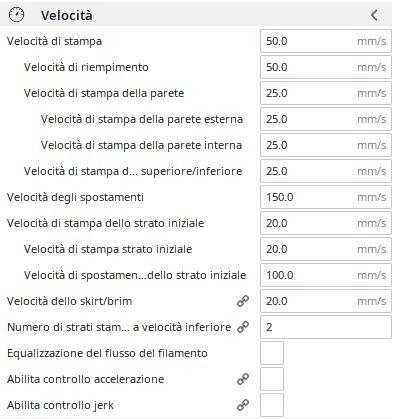The height and width of the screenshot is (419, 395).
Task: Toggle Abilita controllo jerk checkbox
Action: click(x=272, y=405)
